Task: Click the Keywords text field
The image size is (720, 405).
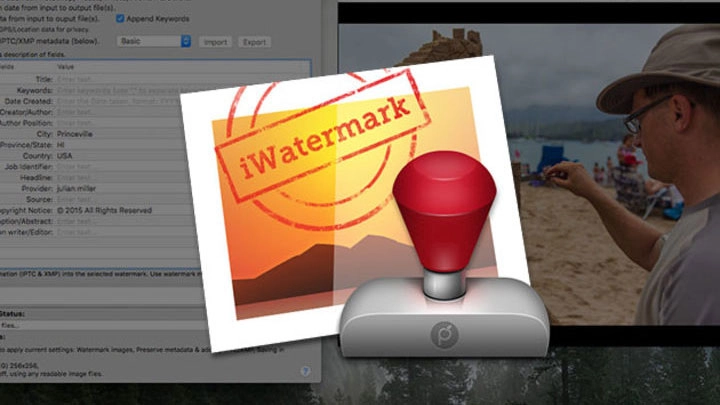Action: (119, 90)
